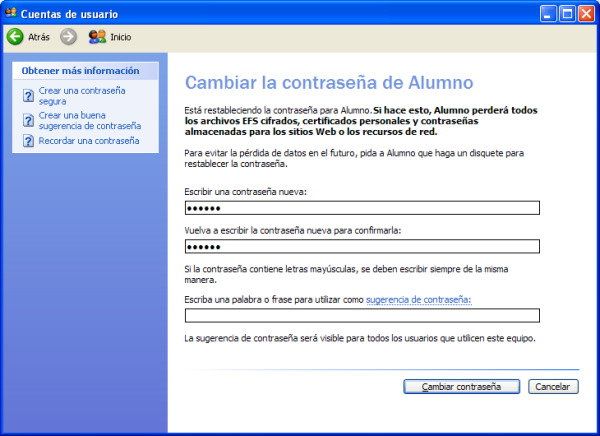The width and height of the screenshot is (600, 436).
Task: Click the grayed-out forward arrow
Action: point(68,37)
